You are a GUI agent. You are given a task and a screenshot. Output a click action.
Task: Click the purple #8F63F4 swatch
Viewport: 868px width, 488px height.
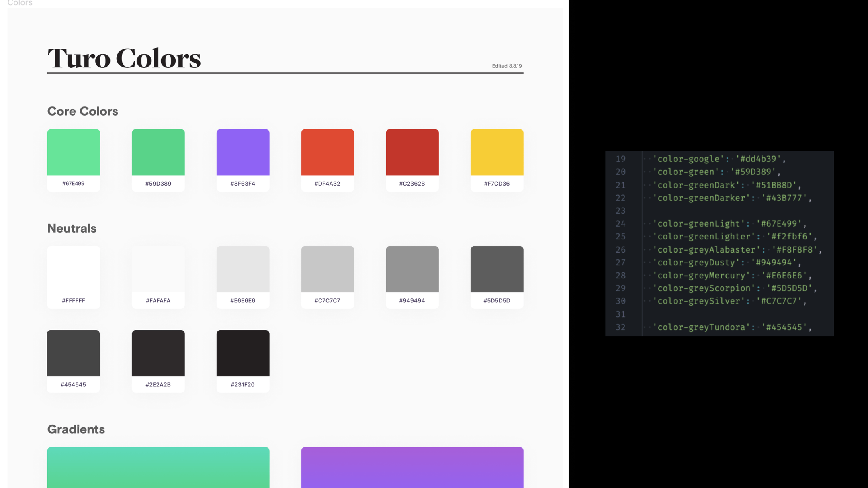pyautogui.click(x=243, y=152)
